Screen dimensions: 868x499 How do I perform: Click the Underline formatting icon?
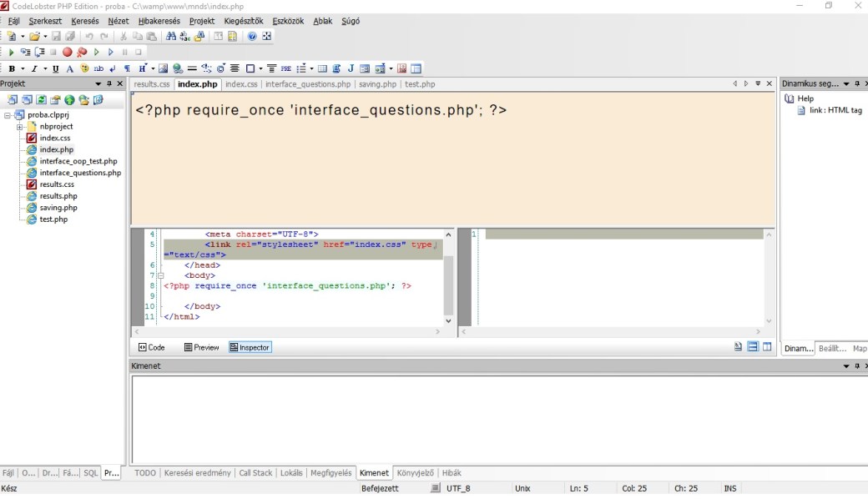(x=55, y=68)
